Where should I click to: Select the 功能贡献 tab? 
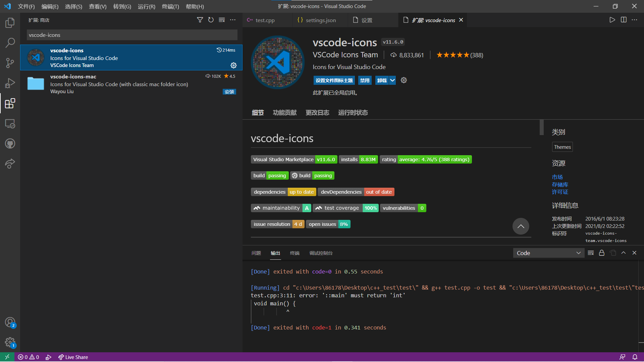285,113
